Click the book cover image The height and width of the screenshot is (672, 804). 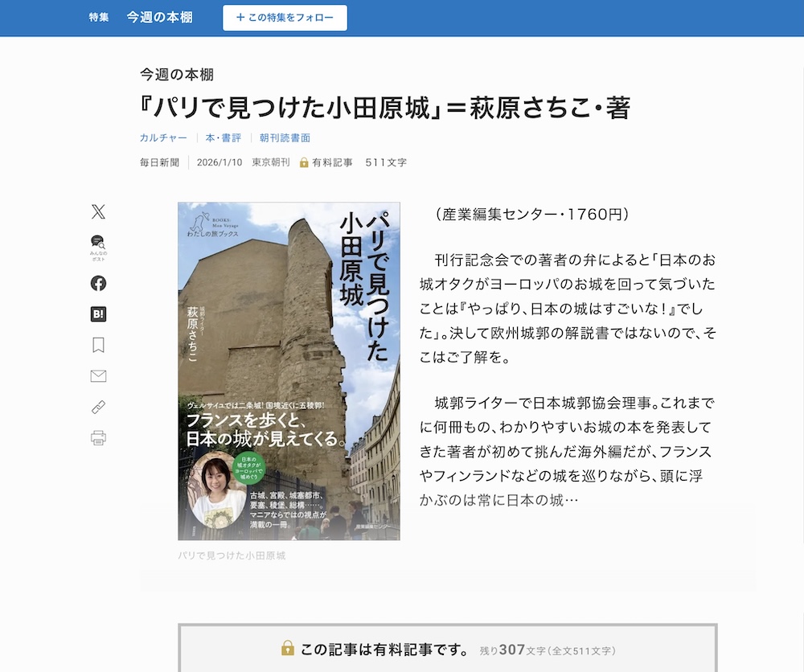click(x=289, y=371)
